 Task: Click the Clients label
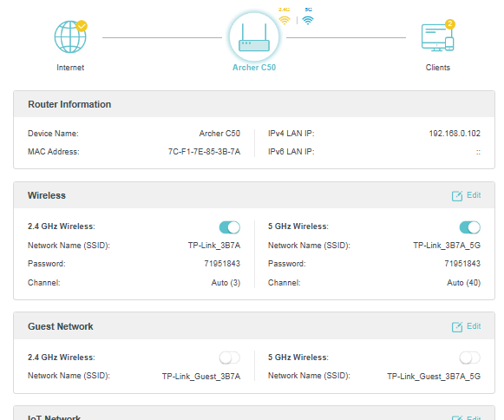438,68
